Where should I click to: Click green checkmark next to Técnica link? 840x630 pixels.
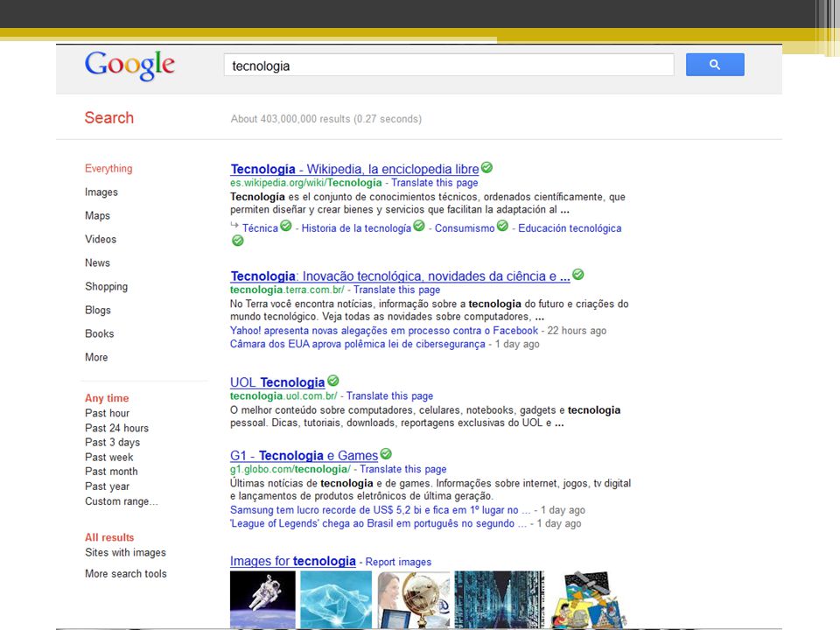click(x=286, y=226)
